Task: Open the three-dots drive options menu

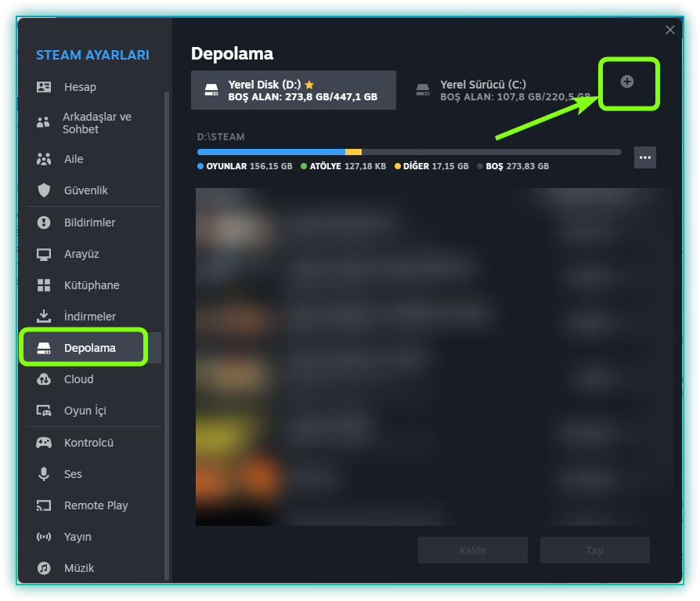Action: (644, 157)
